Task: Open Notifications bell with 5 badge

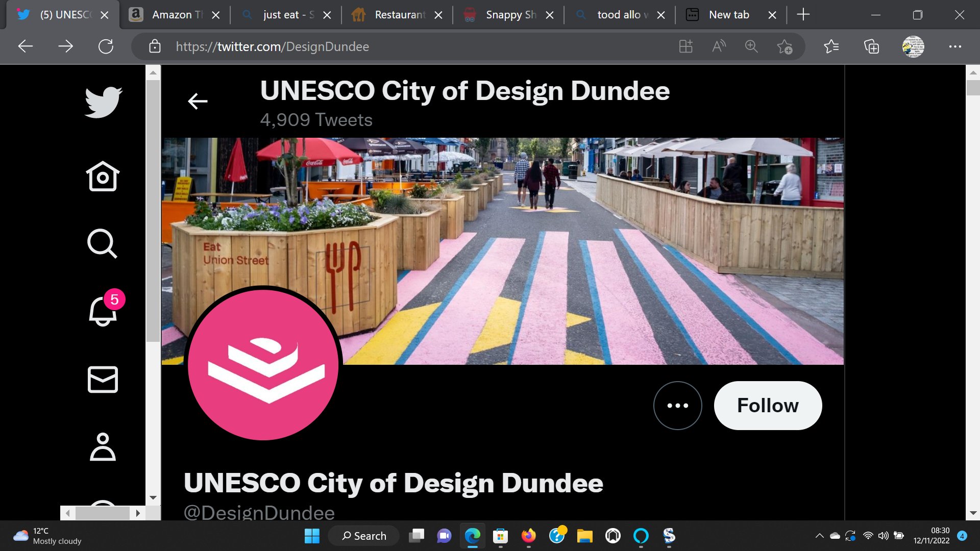Action: click(103, 310)
